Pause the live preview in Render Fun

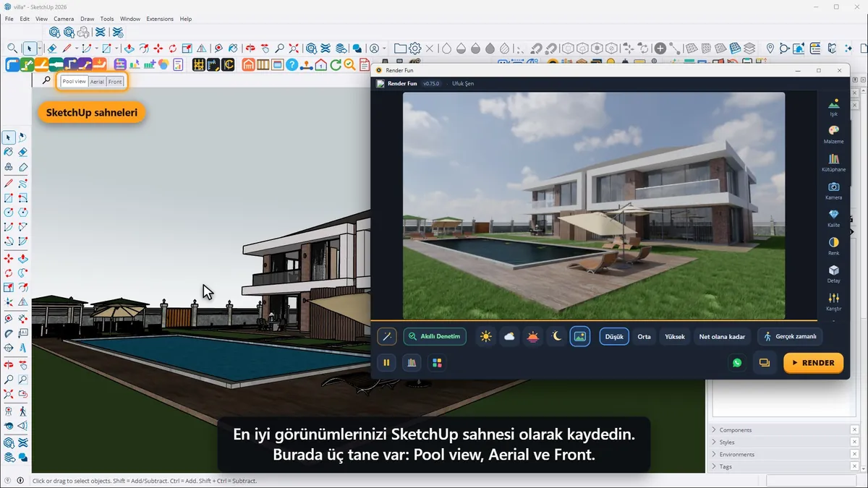(387, 363)
